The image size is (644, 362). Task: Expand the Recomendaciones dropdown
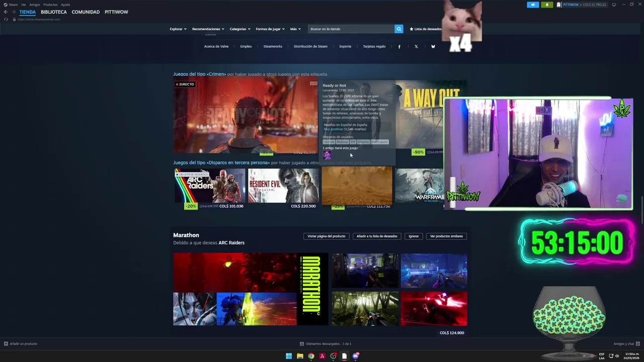coord(208,29)
